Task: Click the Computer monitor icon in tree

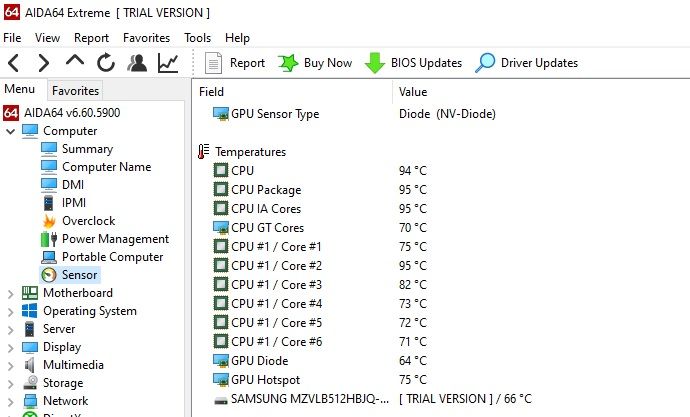Action: click(x=30, y=131)
